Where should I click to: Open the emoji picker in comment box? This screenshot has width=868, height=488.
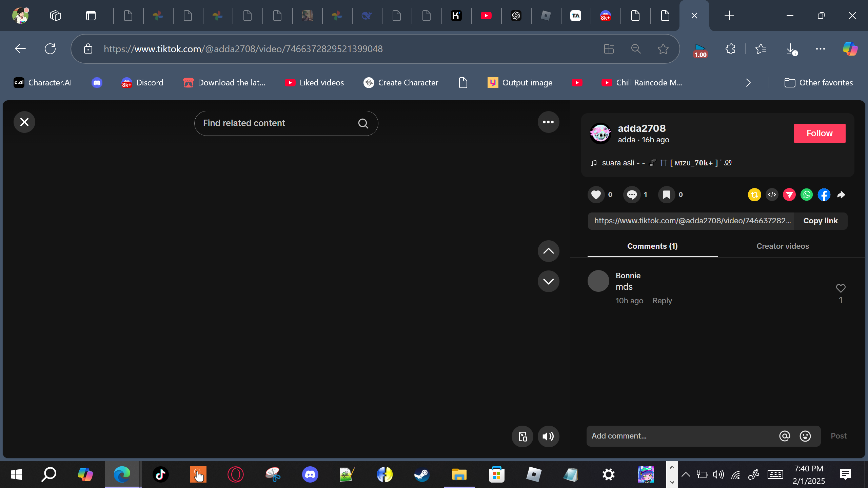[x=805, y=436]
